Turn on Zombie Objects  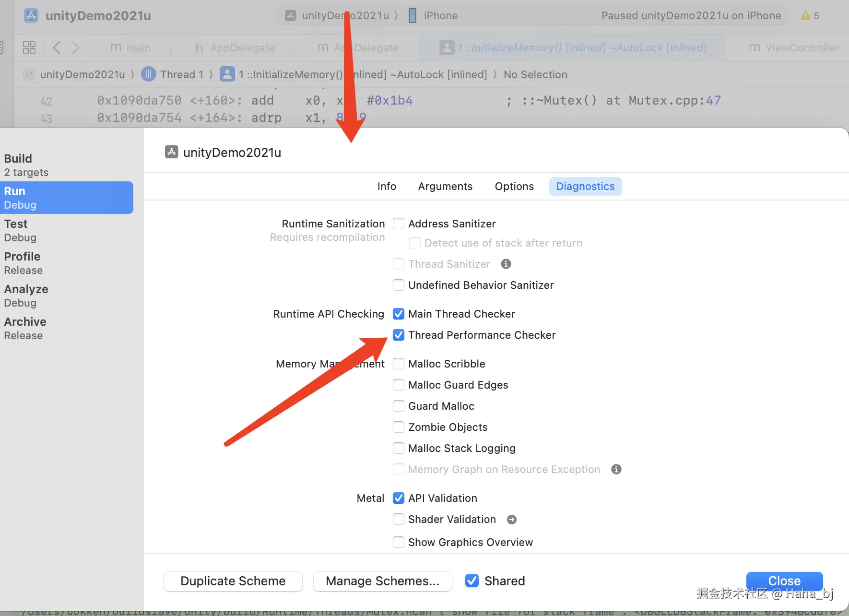[398, 427]
